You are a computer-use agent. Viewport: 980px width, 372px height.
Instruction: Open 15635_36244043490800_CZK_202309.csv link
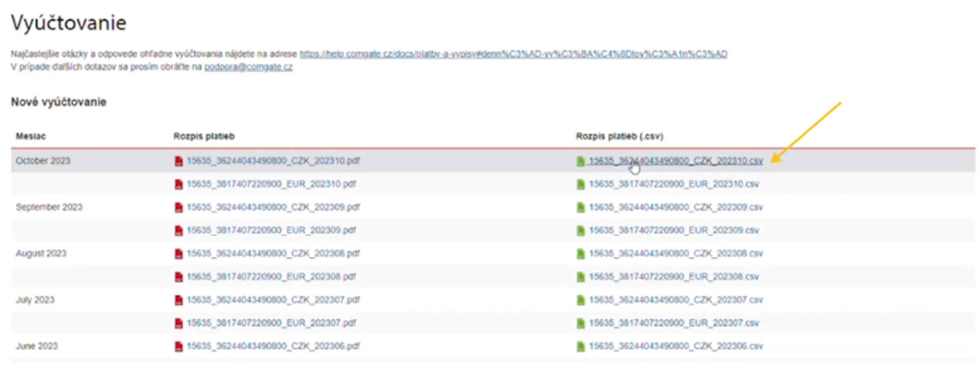676,207
